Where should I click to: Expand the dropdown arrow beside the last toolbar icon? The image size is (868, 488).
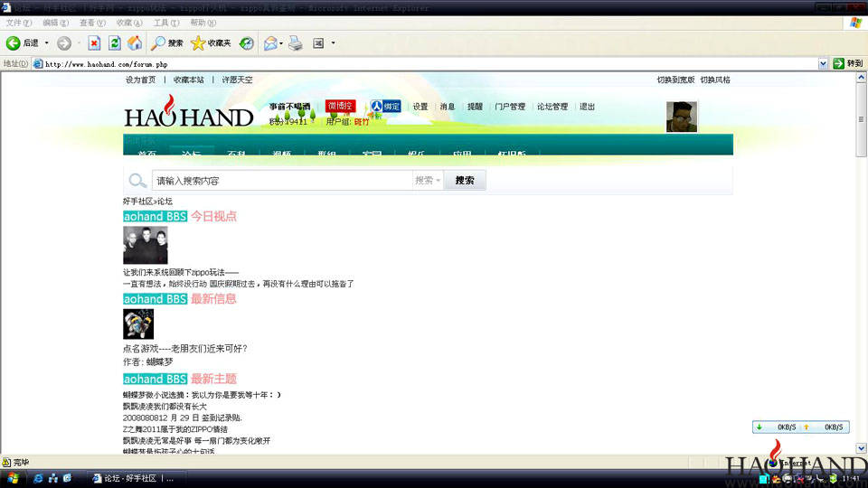click(333, 43)
